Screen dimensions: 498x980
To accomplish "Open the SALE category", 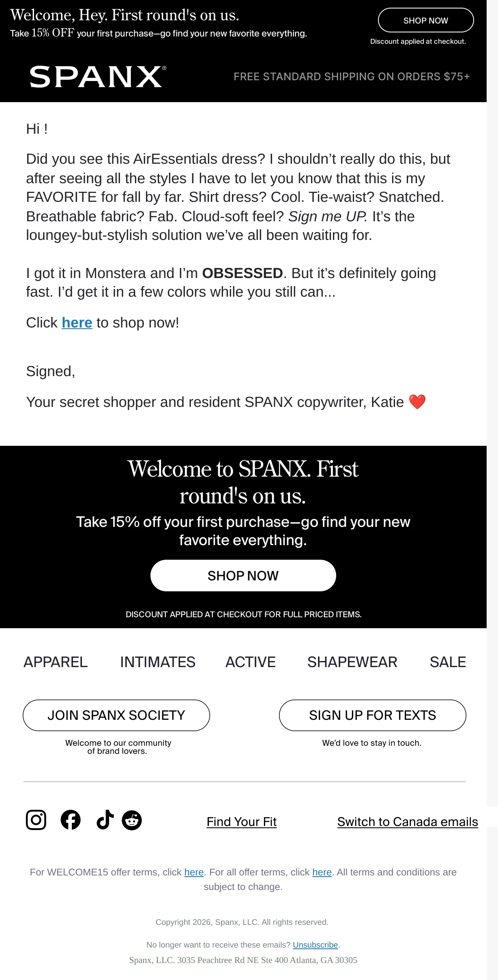I will coord(448,662).
